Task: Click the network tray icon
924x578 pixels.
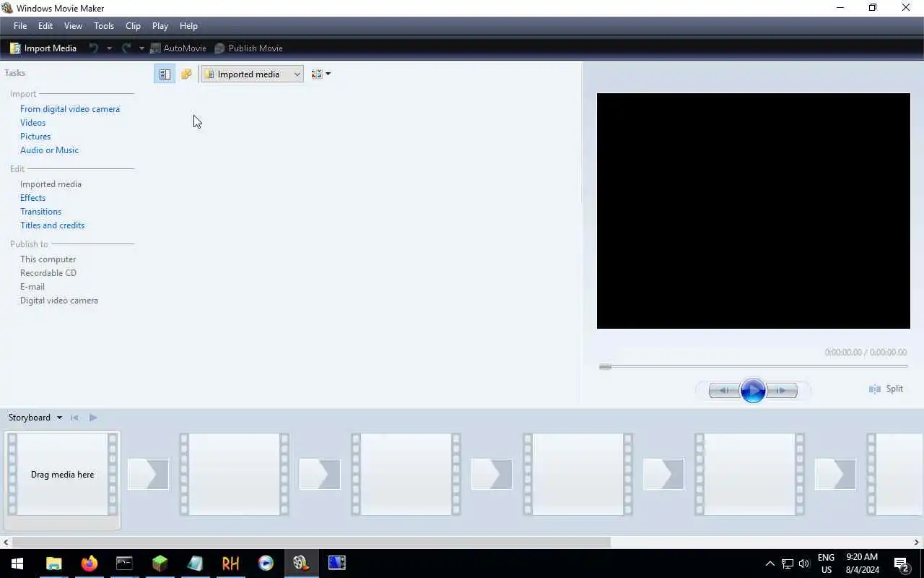Action: 788,564
